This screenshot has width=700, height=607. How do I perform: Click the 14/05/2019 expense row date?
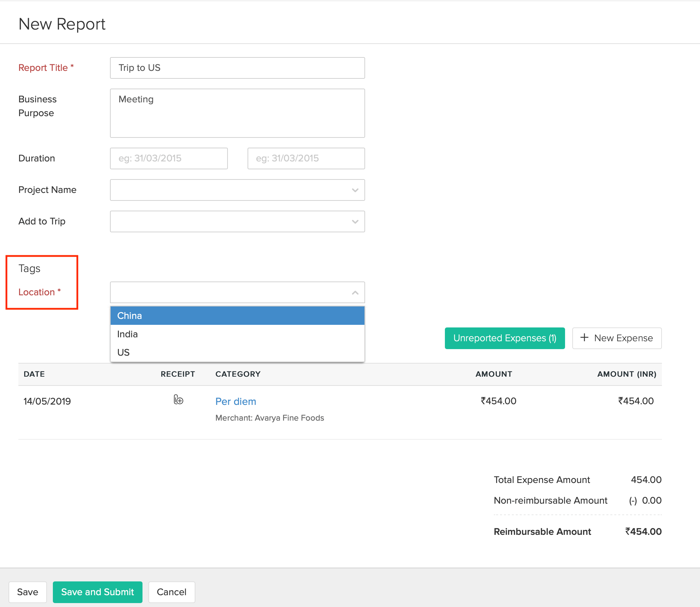coord(47,401)
